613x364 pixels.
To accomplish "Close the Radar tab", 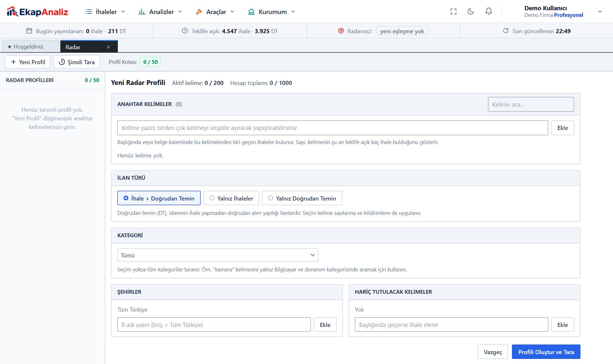I will click(109, 47).
